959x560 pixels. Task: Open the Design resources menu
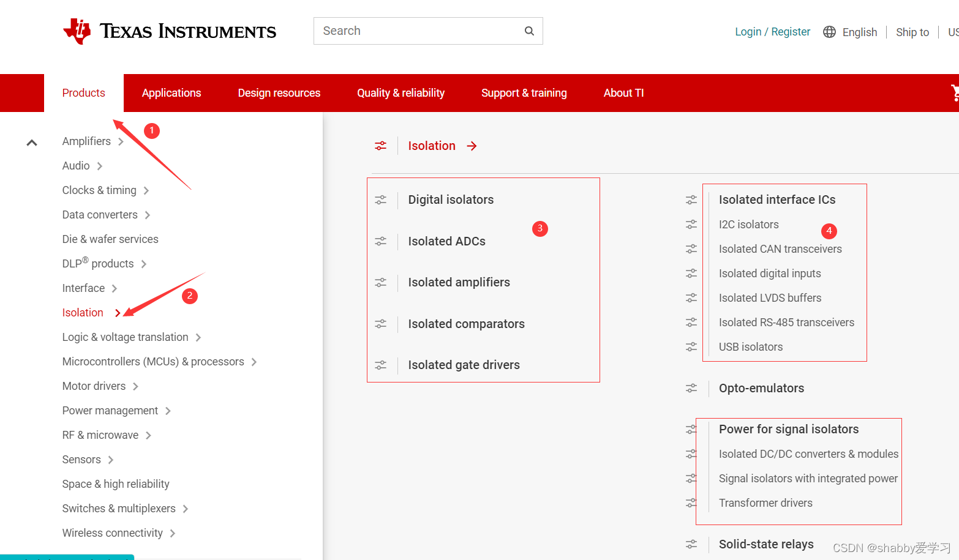[279, 93]
